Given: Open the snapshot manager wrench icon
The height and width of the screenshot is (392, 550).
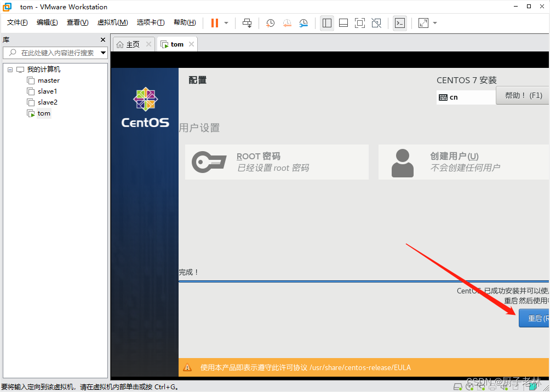Looking at the screenshot, I should pyautogui.click(x=303, y=23).
